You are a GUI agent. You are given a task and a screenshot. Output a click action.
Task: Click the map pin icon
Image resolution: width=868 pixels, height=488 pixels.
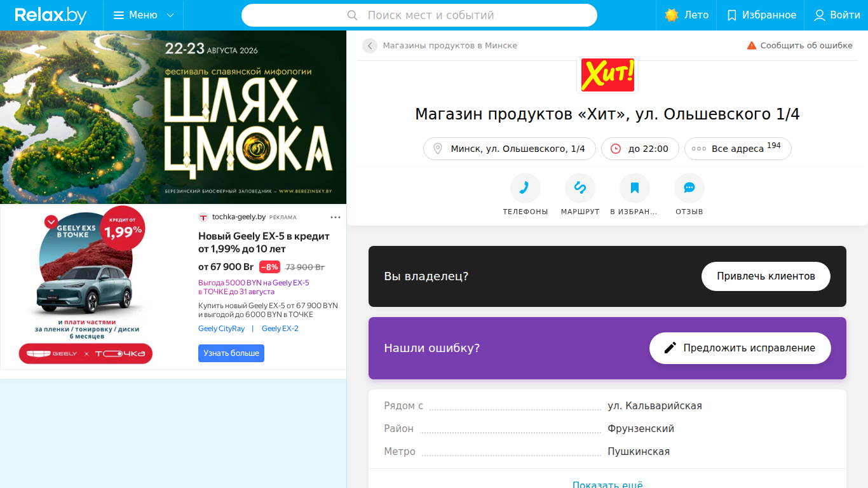pyautogui.click(x=437, y=149)
